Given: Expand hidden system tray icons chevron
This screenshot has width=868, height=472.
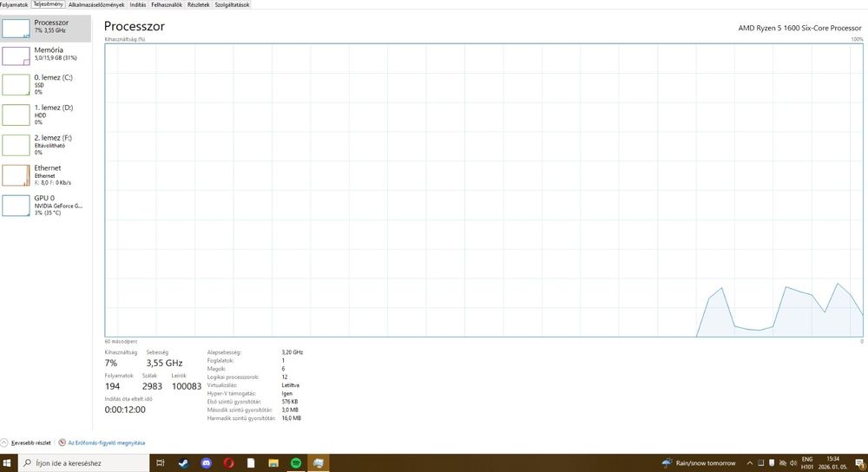Looking at the screenshot, I should point(750,463).
